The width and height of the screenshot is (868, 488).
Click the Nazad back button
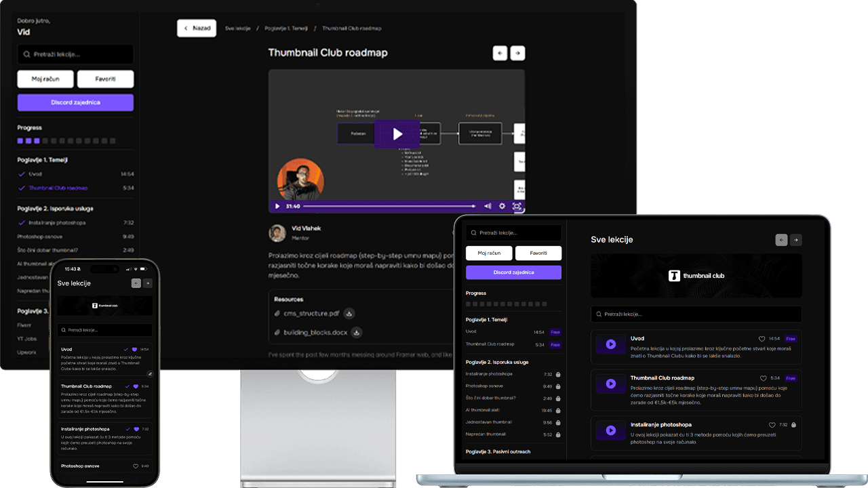tap(197, 28)
